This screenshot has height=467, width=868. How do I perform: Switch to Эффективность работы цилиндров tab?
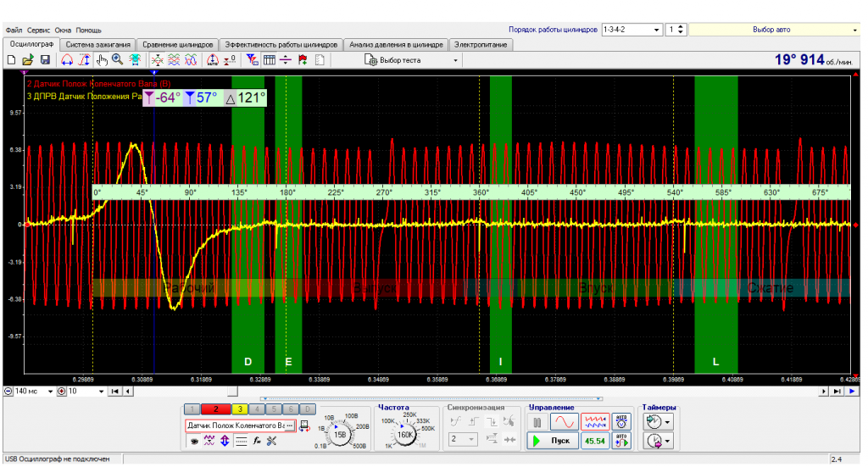[x=281, y=45]
